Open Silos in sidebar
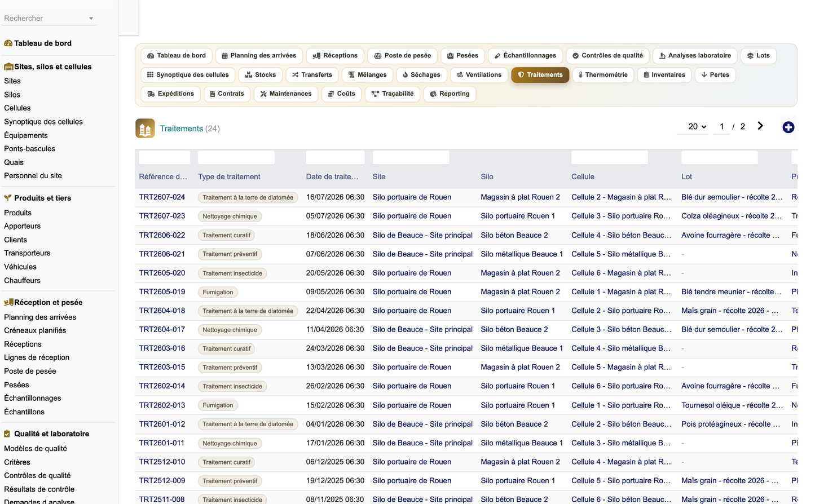Screen dimensions: 815x504 [x=12, y=95]
